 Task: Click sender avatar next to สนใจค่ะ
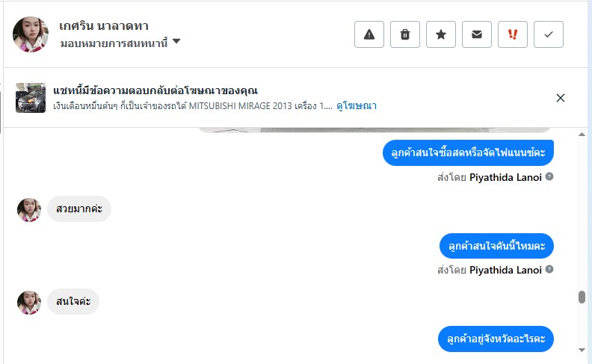pyautogui.click(x=29, y=303)
